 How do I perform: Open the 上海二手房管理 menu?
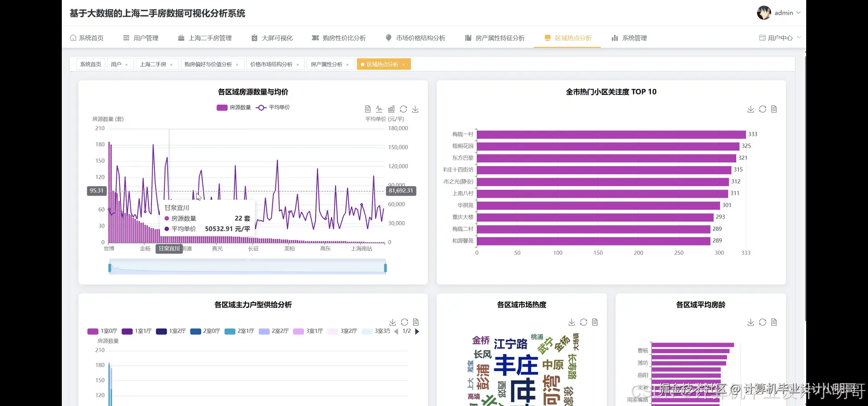205,38
